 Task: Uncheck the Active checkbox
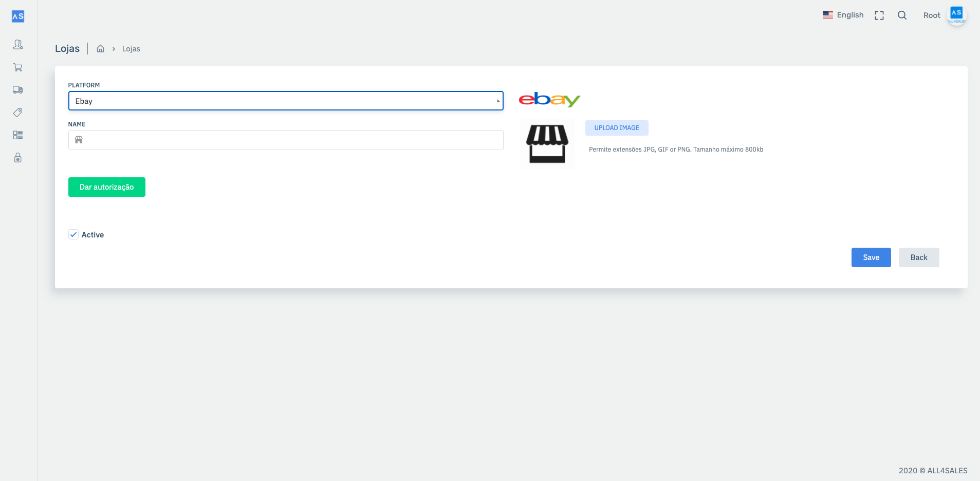(x=73, y=235)
